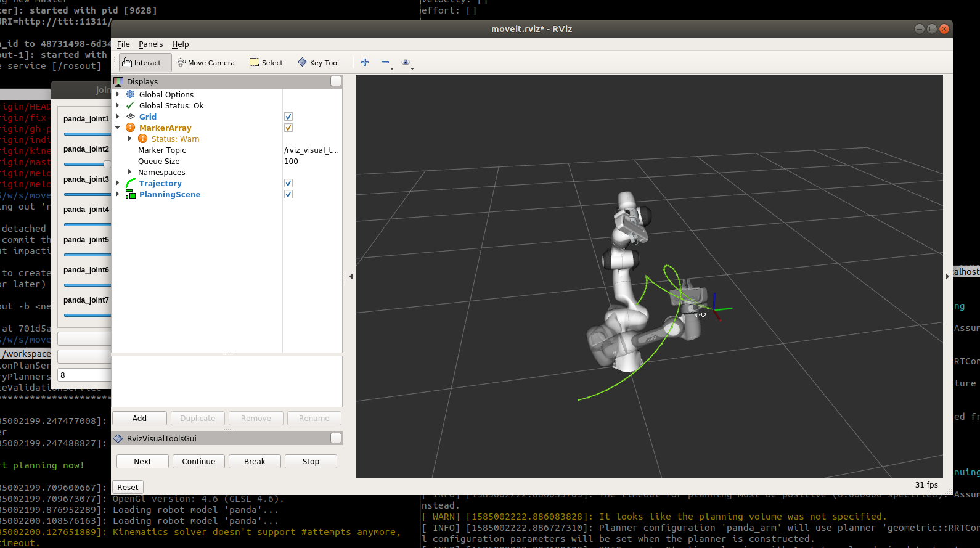
Task: Toggle the PlanningScene display checkbox
Action: pos(288,194)
